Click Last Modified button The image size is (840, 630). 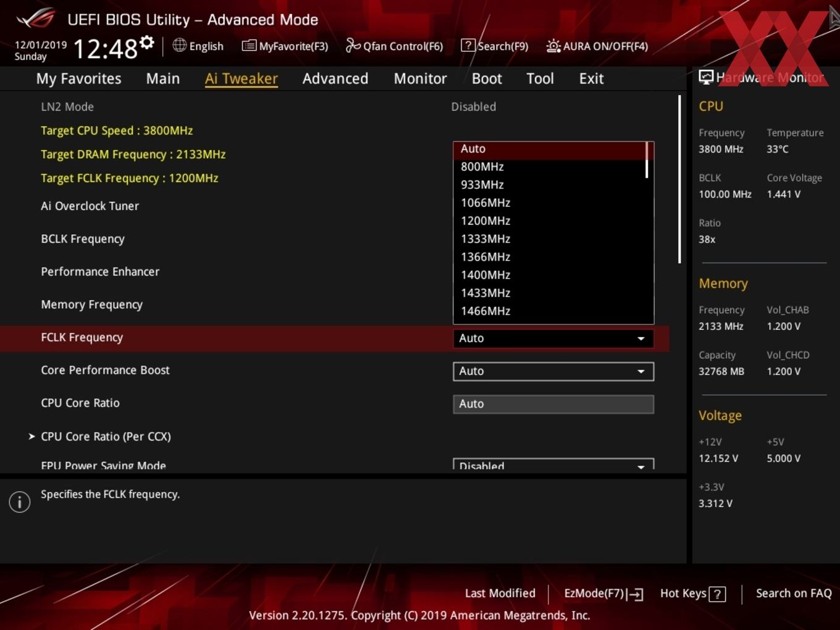coord(500,594)
